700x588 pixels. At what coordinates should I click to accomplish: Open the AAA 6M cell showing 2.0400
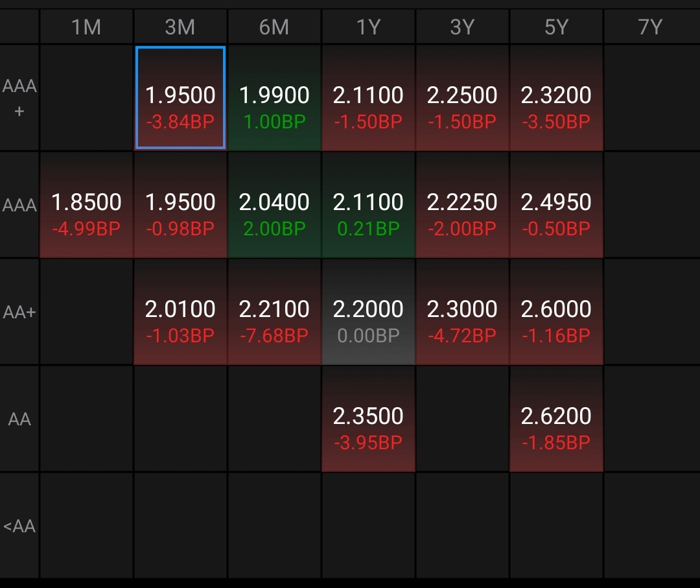[274, 205]
